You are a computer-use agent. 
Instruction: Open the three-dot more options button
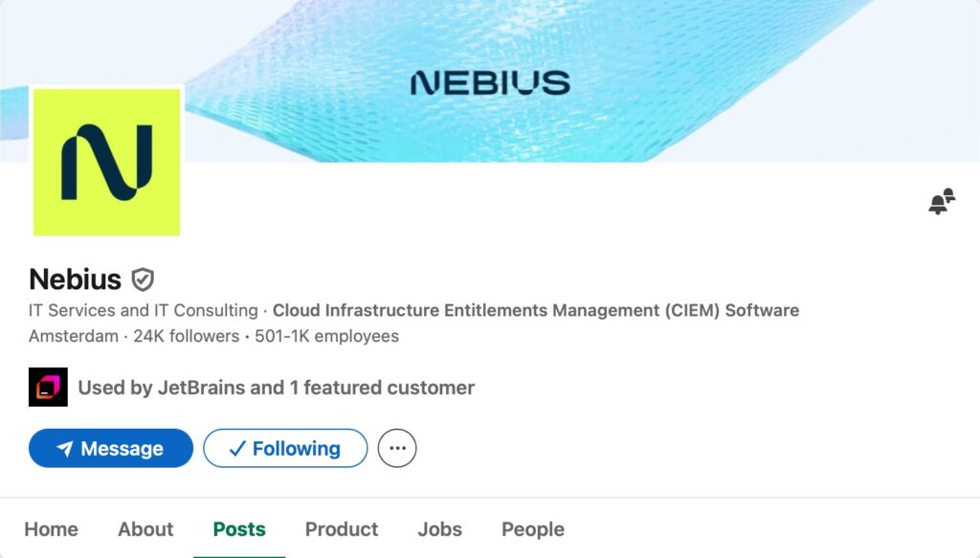tap(397, 448)
